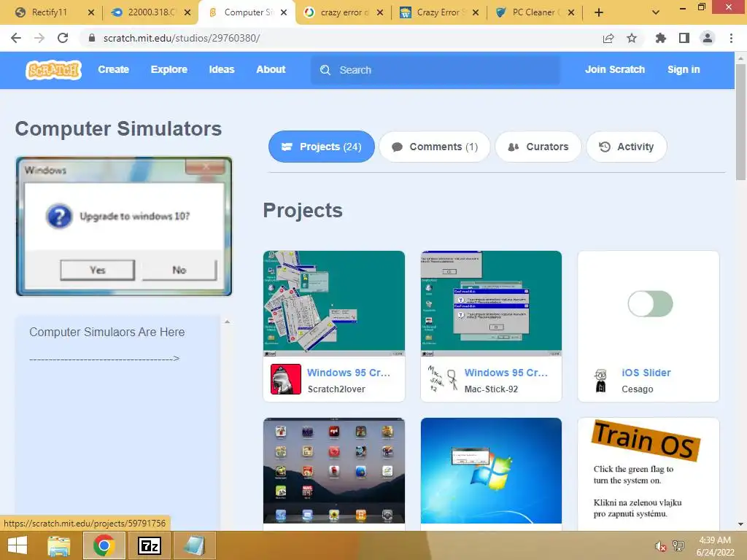Click the 'Computer Simulaors Are Here' description text

coord(107,332)
